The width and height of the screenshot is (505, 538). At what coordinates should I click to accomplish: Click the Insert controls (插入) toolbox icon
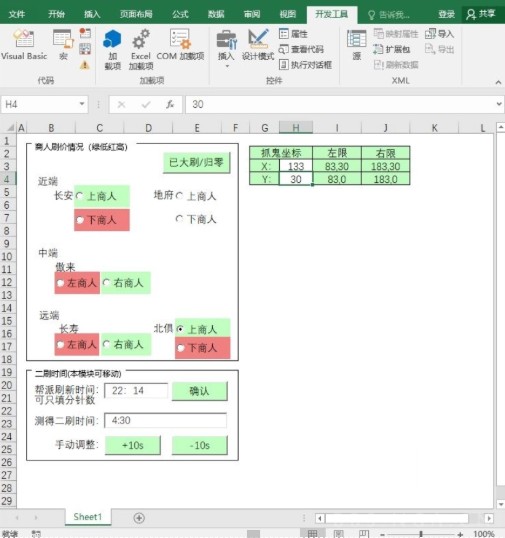tap(226, 40)
